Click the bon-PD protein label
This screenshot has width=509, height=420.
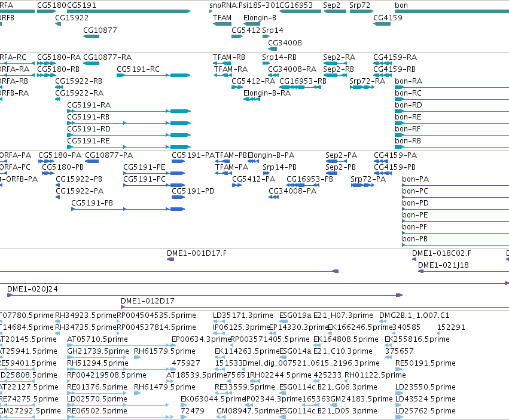click(416, 203)
